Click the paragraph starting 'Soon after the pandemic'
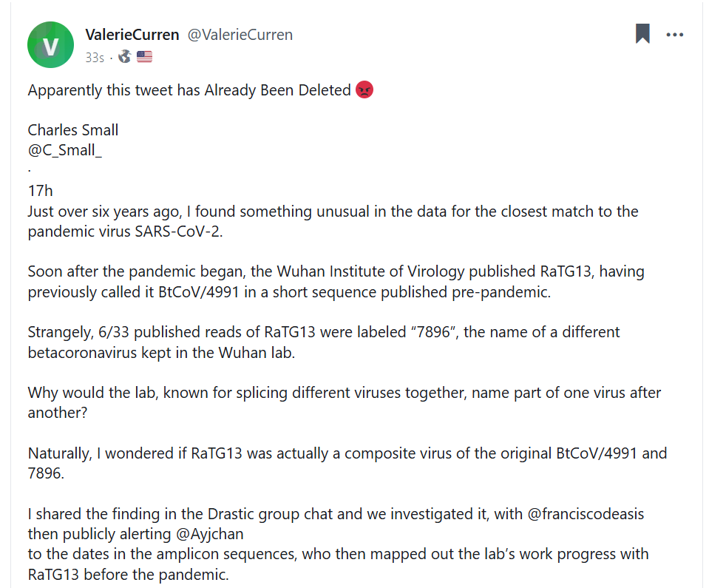This screenshot has width=709, height=588. click(336, 281)
